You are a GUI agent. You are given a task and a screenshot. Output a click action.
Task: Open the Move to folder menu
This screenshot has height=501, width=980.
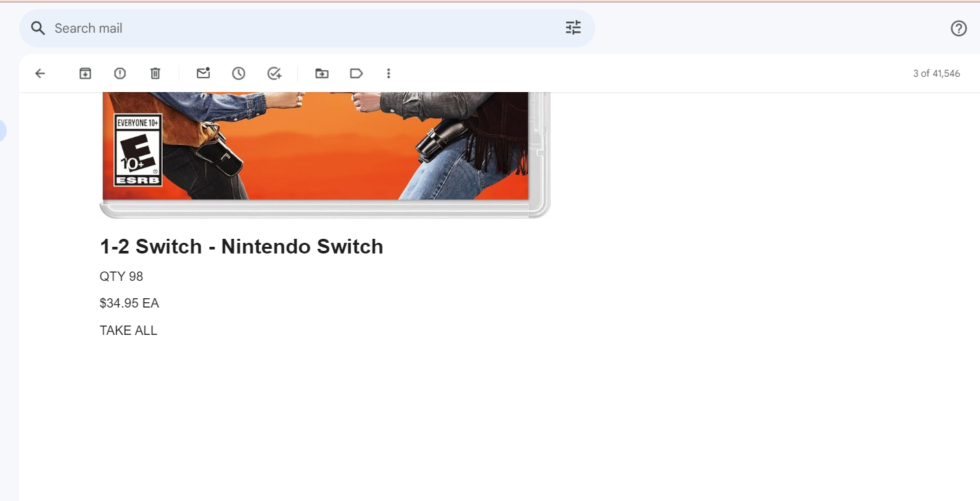tap(322, 73)
